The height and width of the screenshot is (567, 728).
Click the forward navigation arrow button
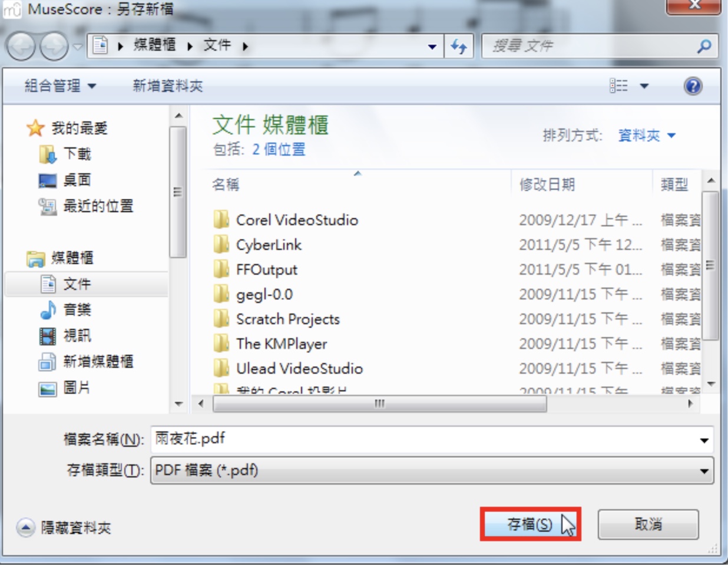click(x=54, y=47)
